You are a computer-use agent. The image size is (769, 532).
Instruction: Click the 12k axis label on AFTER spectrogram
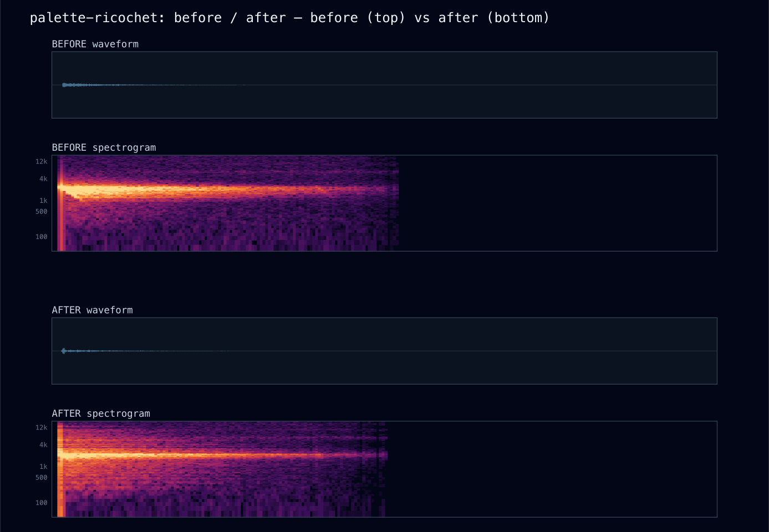tap(42, 427)
